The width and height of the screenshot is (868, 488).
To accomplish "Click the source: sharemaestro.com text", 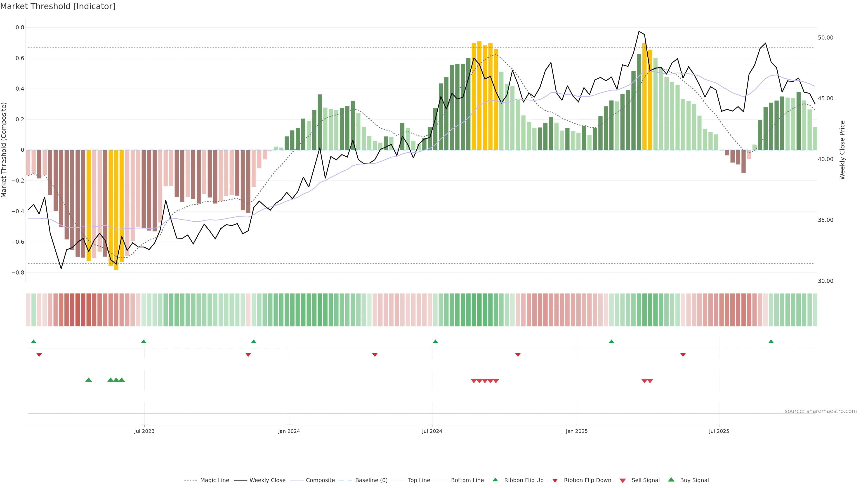I will [x=821, y=411].
